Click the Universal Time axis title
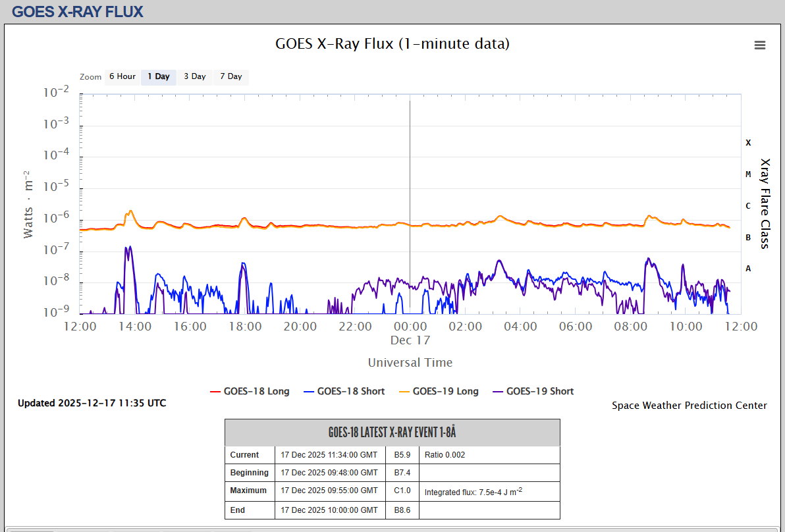The width and height of the screenshot is (785, 532). [410, 362]
